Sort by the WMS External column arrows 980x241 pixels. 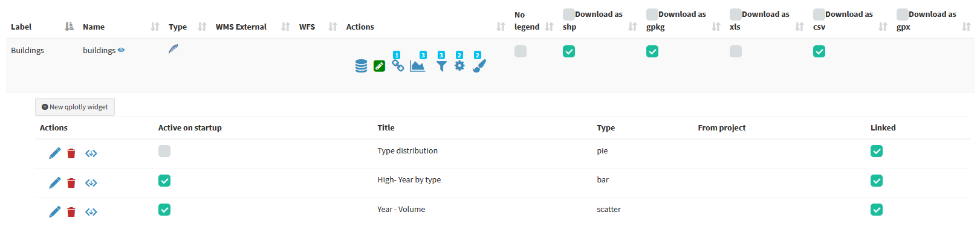pyautogui.click(x=285, y=27)
